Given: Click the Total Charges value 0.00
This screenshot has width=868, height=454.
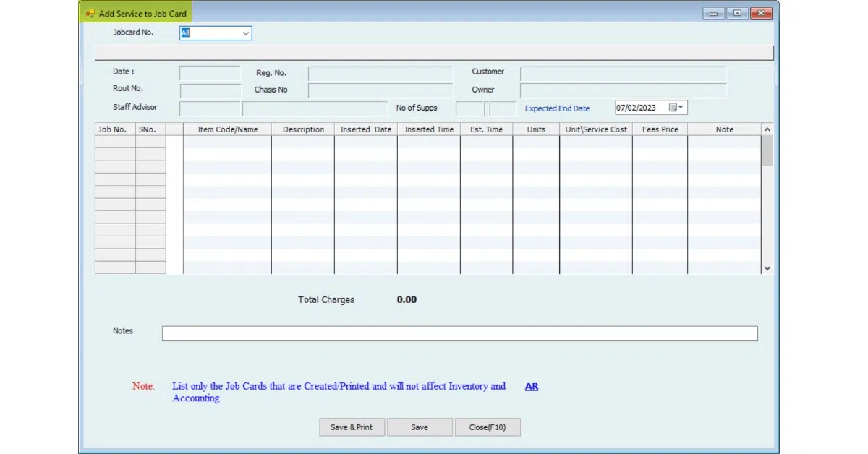Looking at the screenshot, I should (x=407, y=299).
